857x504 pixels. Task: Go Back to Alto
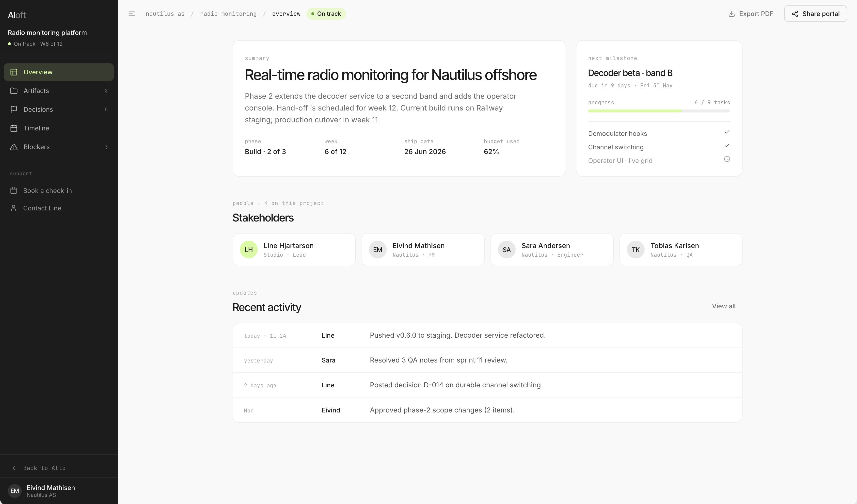point(59,468)
